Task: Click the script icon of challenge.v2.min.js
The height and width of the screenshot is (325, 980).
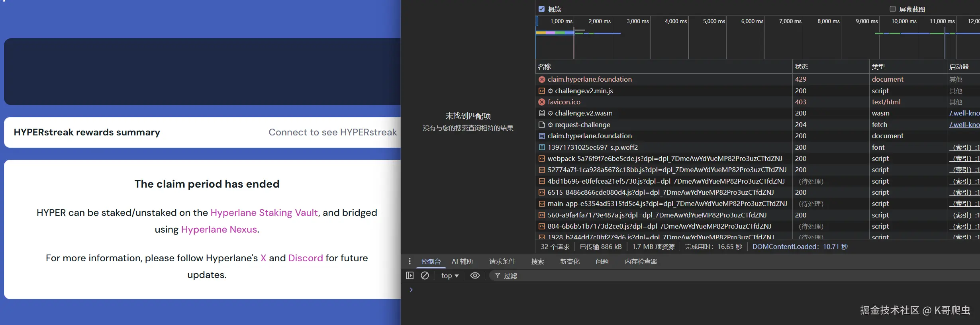Action: click(542, 91)
